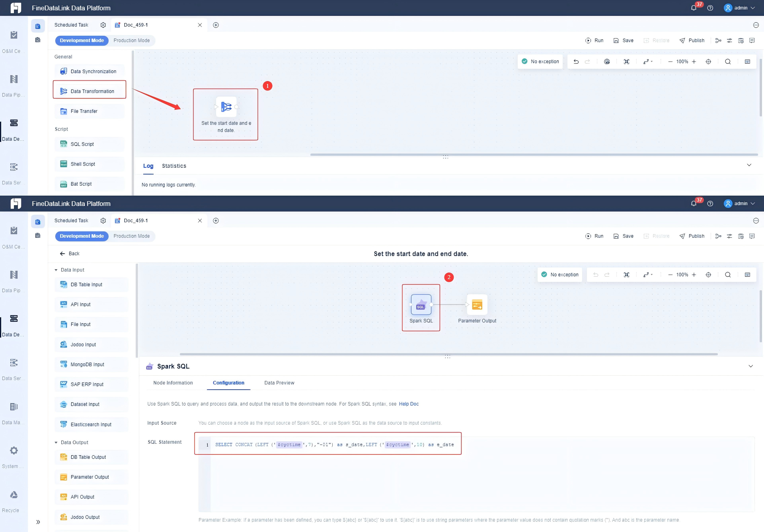Click into the SQL Statement editor
Viewport: 764px width, 532px height.
click(x=477, y=477)
